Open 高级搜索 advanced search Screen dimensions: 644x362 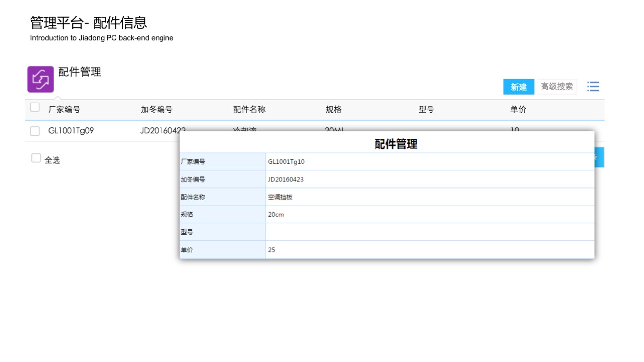[557, 87]
